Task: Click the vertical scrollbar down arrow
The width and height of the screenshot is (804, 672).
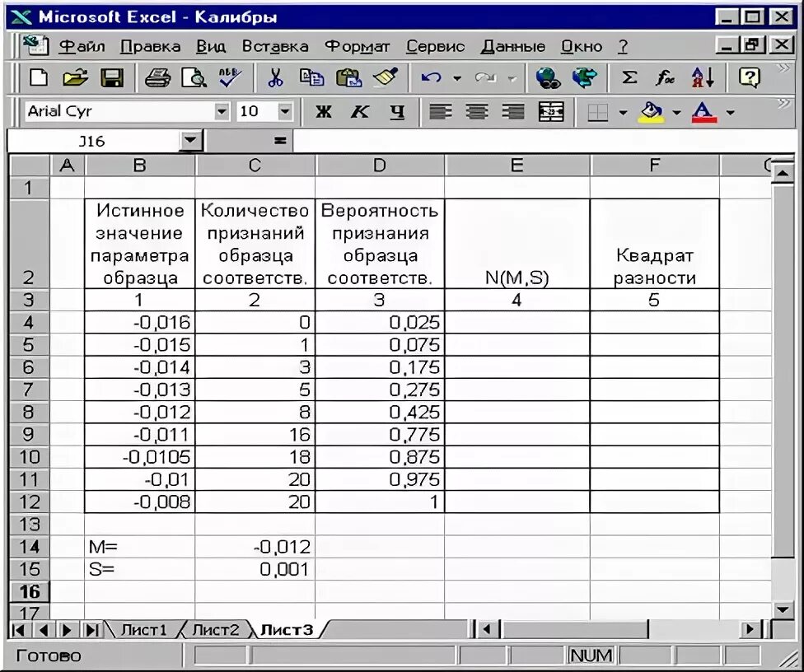Action: tap(783, 609)
